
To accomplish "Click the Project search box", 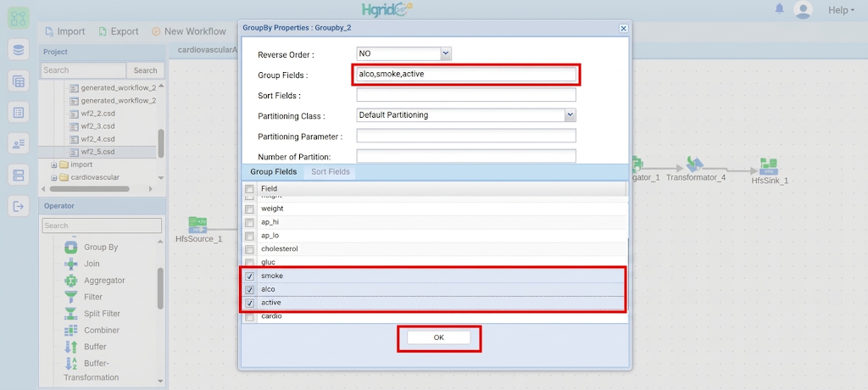I will pos(84,70).
